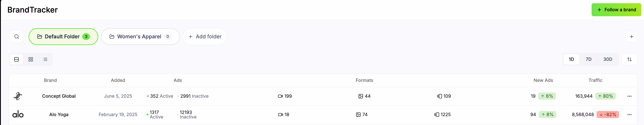Screen dimensions: 644x125
Task: Click the Add folder button
Action: (204, 36)
